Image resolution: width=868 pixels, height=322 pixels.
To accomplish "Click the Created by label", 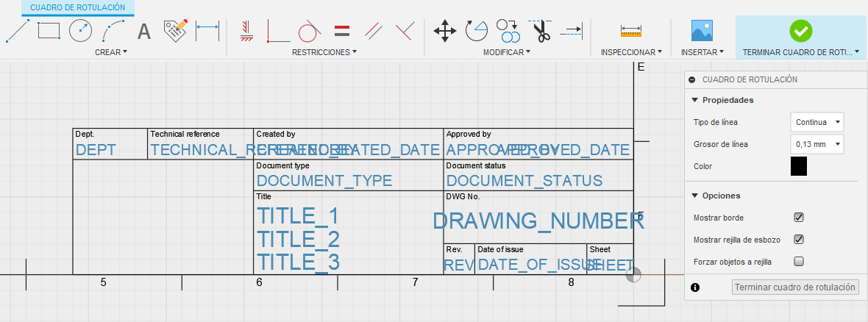I will pos(276,134).
